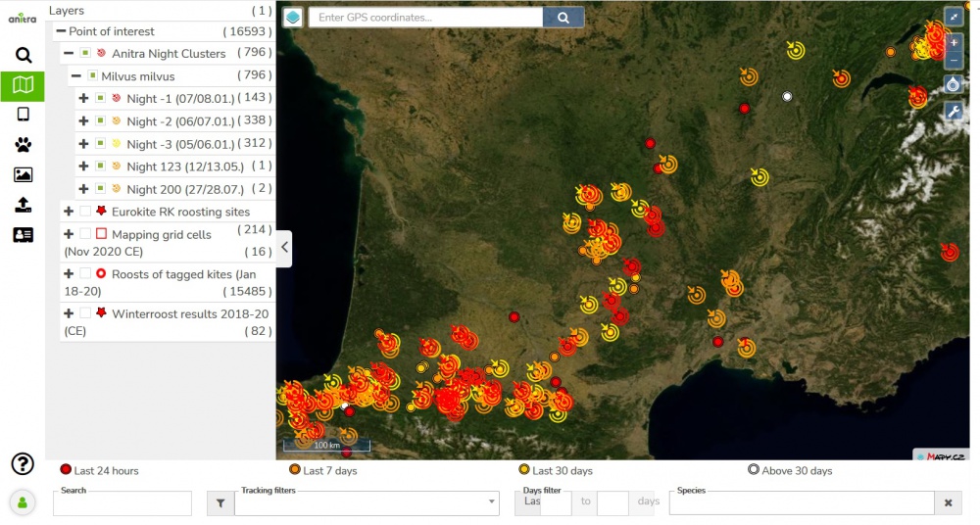Zoom in the map with plus button

pos(954,44)
